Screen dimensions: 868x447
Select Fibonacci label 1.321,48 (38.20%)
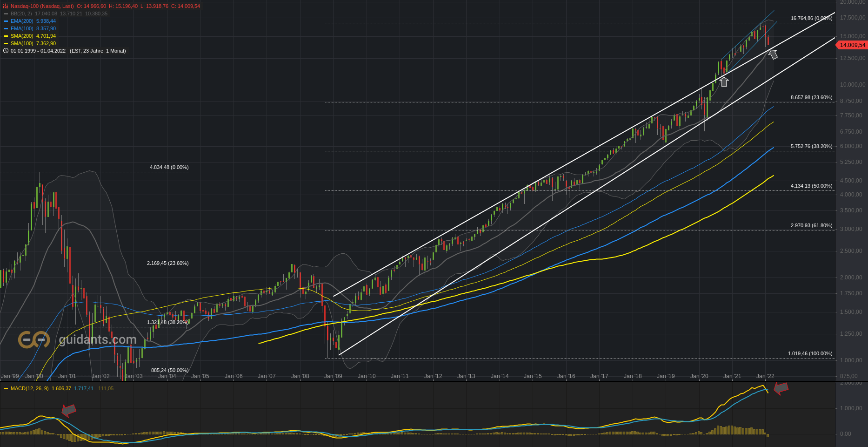coord(167,323)
